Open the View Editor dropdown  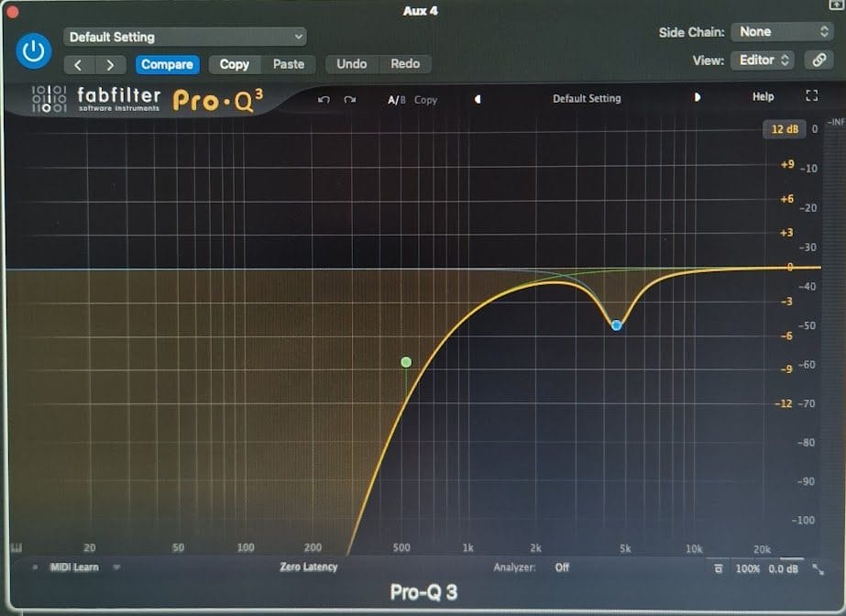pyautogui.click(x=764, y=60)
